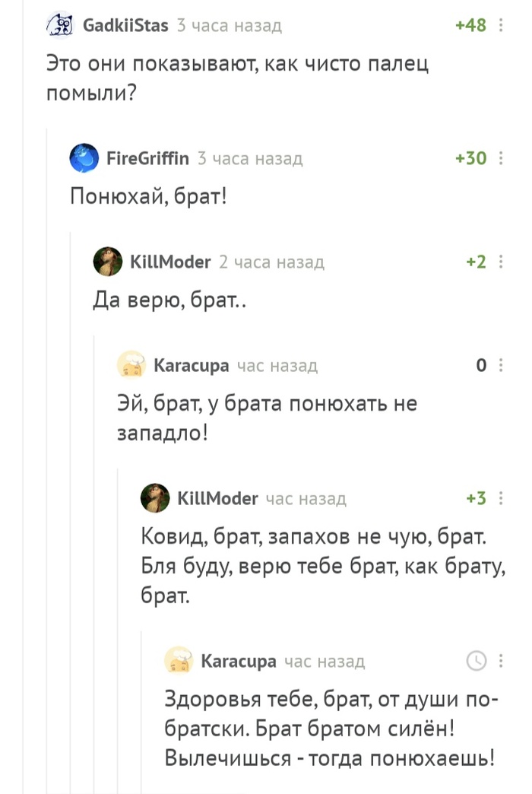Viewport: 532px width, 794px height.
Task: Click the +48 rating on the top comment
Action: 470,26
